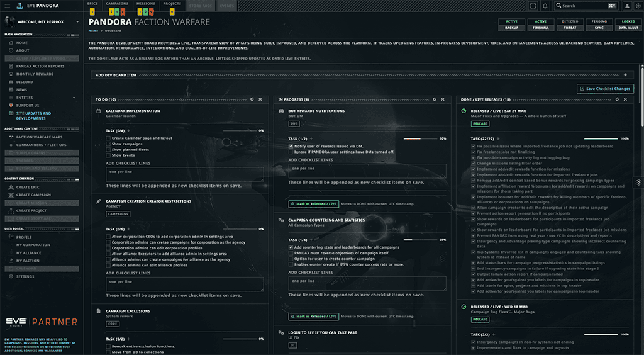644x355 pixels.
Task: Tick 'Option for user to create counter campaign'
Action: 291,259
